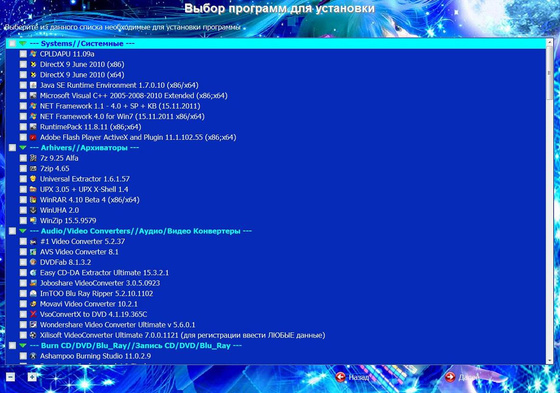Check the Xilisoft VideoConverter Ultimate checkbox
Screen dimensions: 560x393
click(x=23, y=335)
